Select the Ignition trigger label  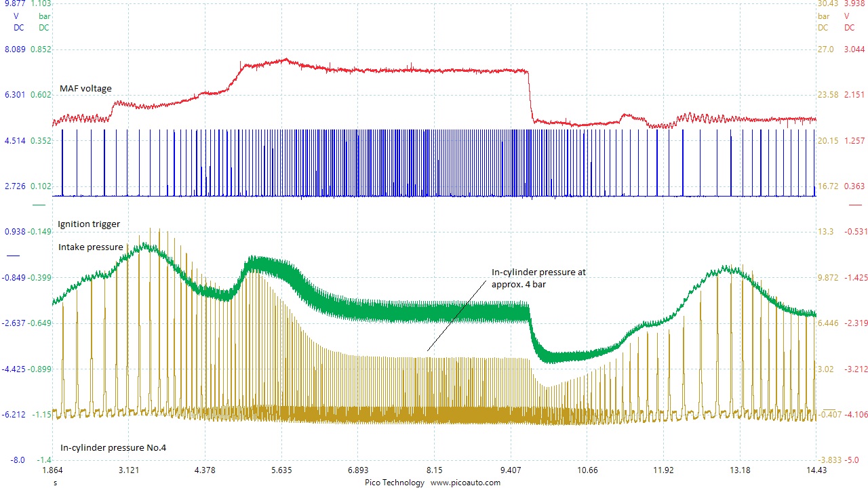coord(89,224)
